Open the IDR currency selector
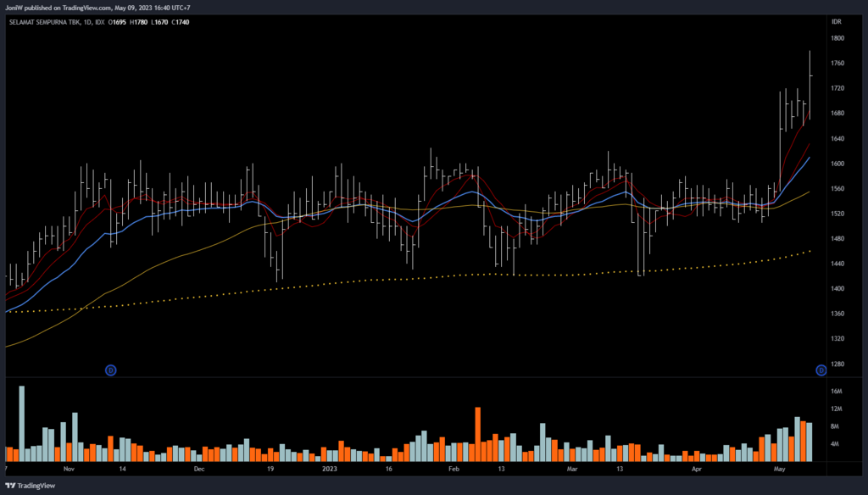868x495 pixels. click(837, 22)
